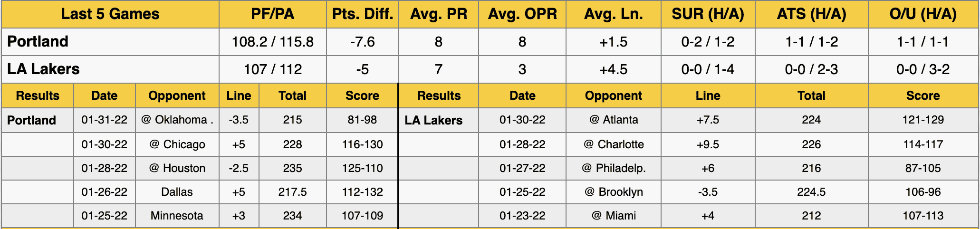Select the Avg. Ln. column header
This screenshot has width=980, height=229.
(613, 14)
